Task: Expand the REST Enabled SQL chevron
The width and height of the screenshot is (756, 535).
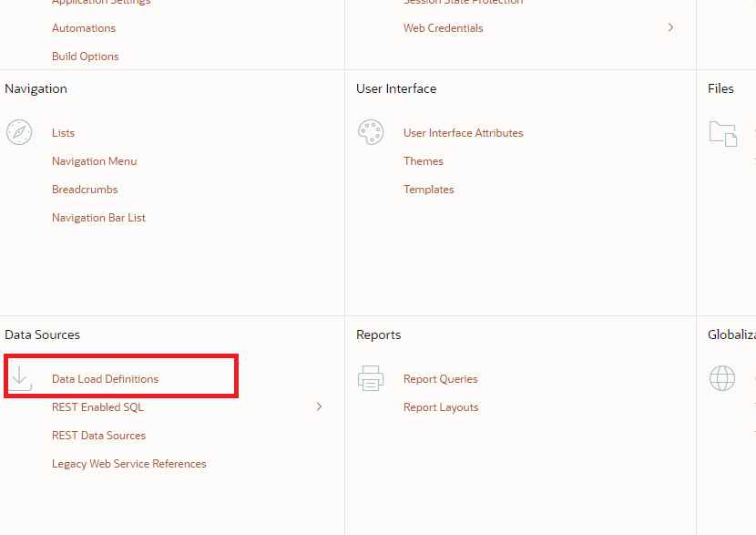Action: [319, 406]
